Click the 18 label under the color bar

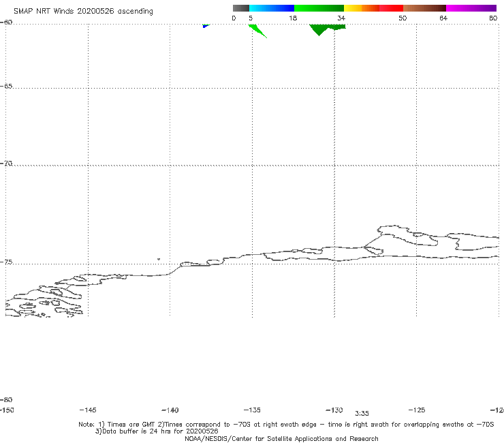point(293,18)
